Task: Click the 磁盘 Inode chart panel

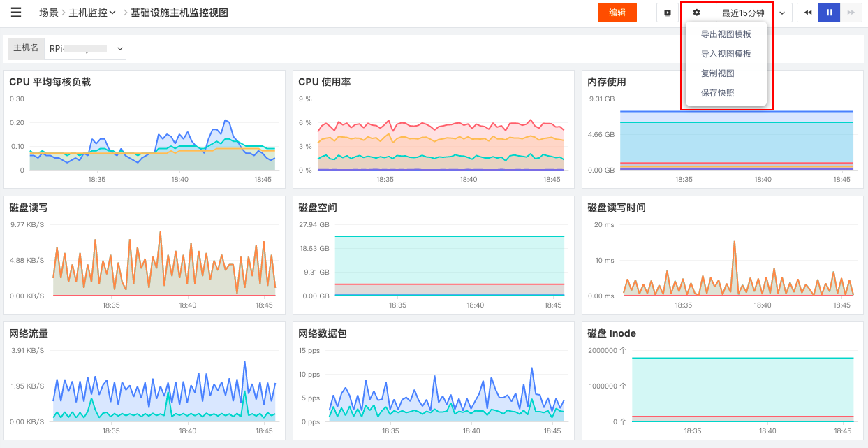Action: [x=723, y=380]
